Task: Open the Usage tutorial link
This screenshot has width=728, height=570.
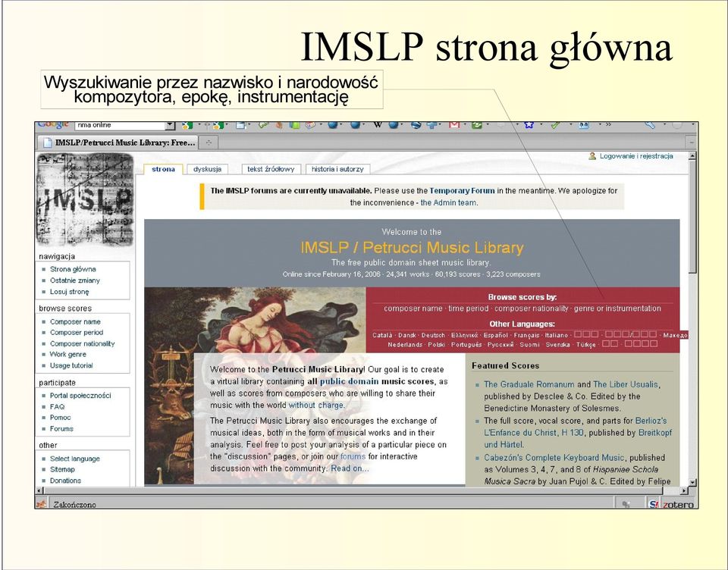Action: [x=71, y=365]
